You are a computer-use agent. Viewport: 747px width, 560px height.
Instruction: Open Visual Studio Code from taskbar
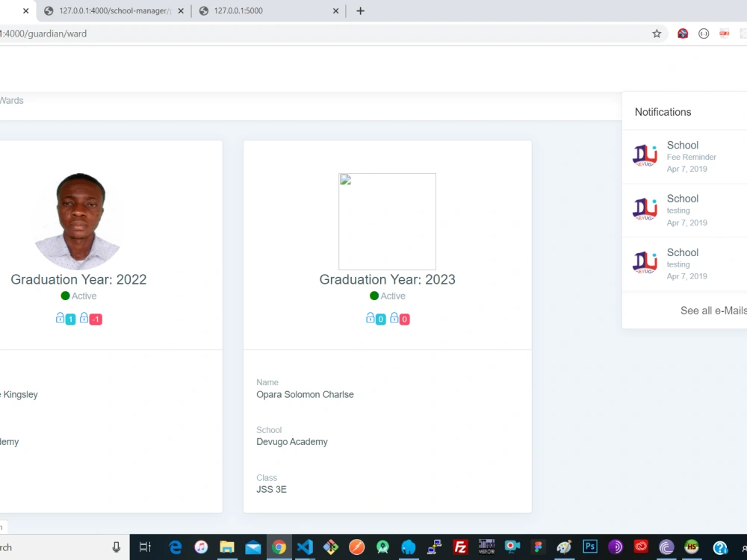pyautogui.click(x=305, y=547)
